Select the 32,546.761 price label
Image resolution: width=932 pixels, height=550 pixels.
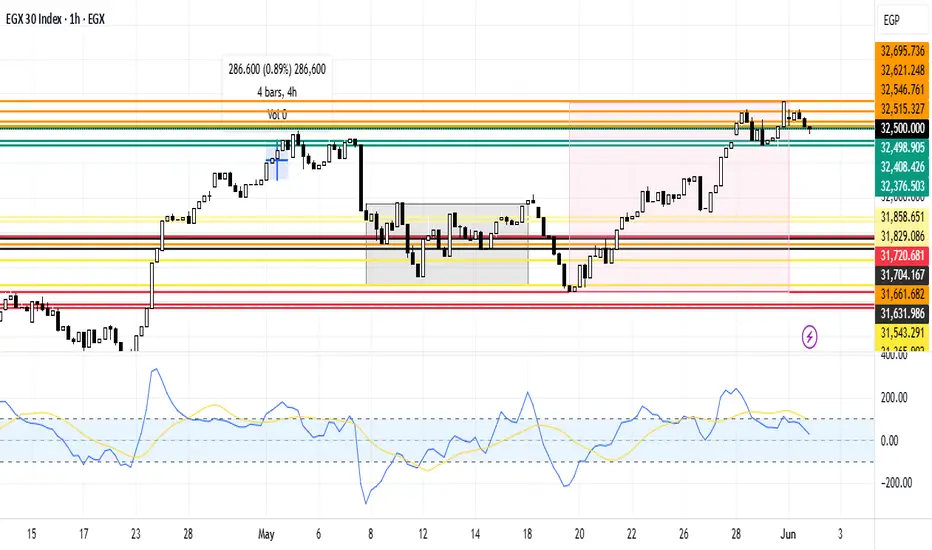tap(902, 90)
